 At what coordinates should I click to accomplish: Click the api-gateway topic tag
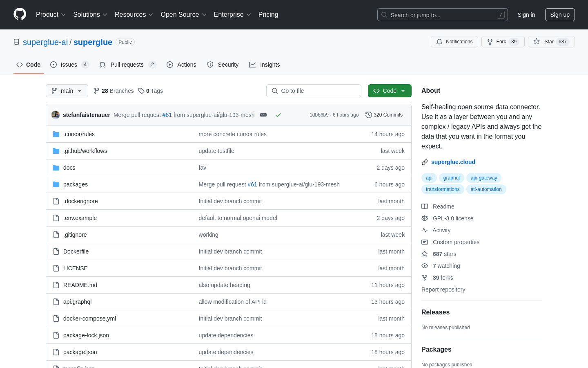[484, 178]
